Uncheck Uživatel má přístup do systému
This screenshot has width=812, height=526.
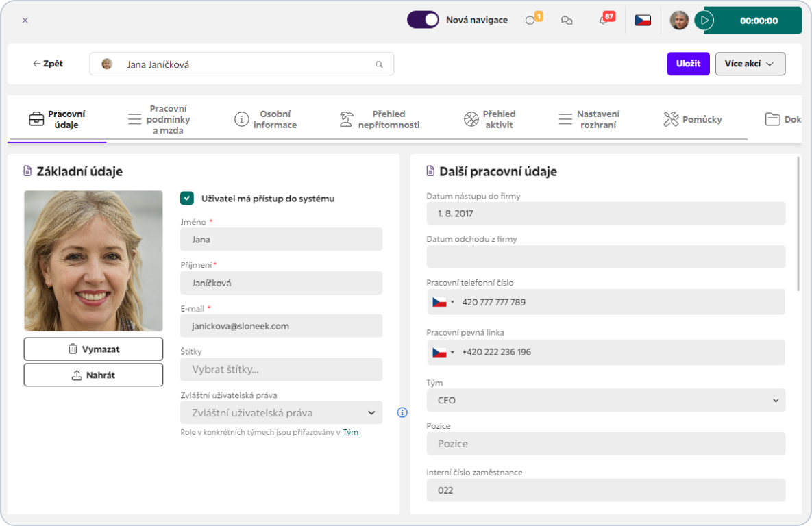(187, 199)
